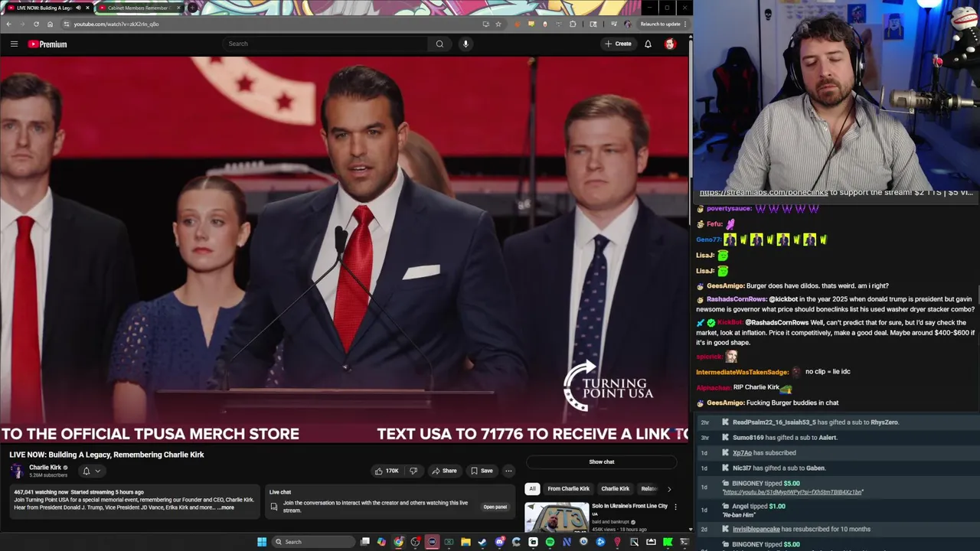This screenshot has width=980, height=551.
Task: Open the YouTube account avatar menu
Action: click(670, 44)
